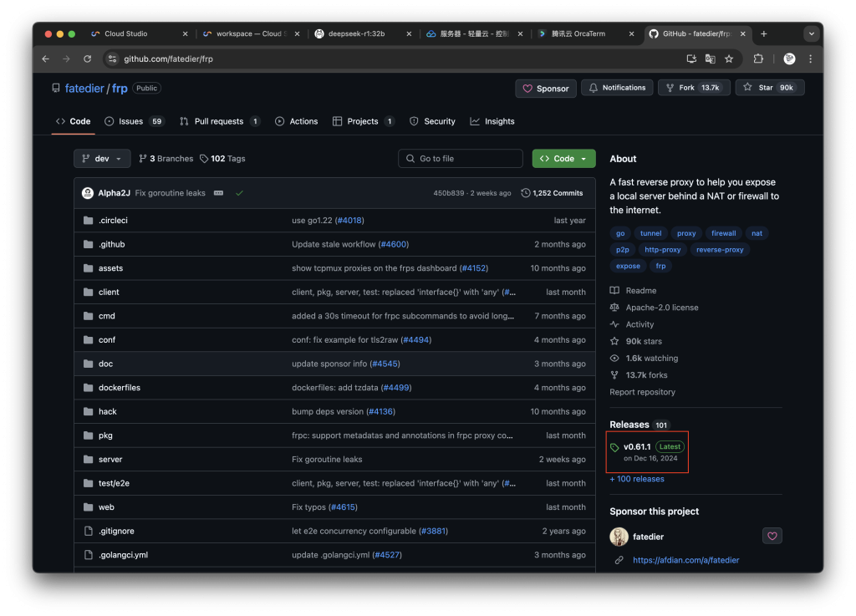Switch to the deepseek-r1:32b browser tab
Screen dimensions: 856x616
[363, 33]
